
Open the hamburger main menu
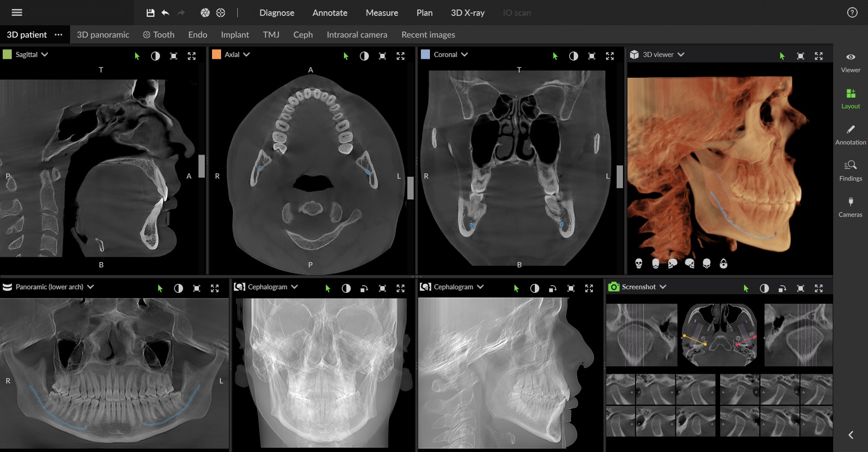(17, 13)
